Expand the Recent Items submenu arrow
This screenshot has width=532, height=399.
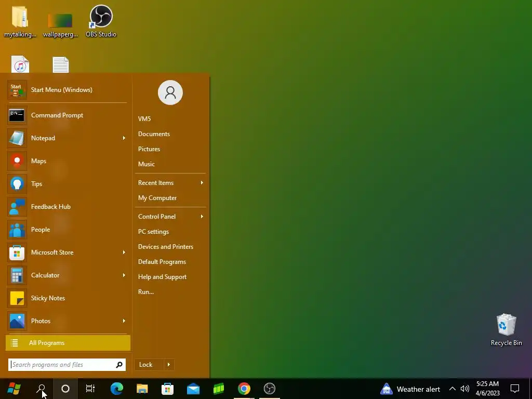(202, 183)
